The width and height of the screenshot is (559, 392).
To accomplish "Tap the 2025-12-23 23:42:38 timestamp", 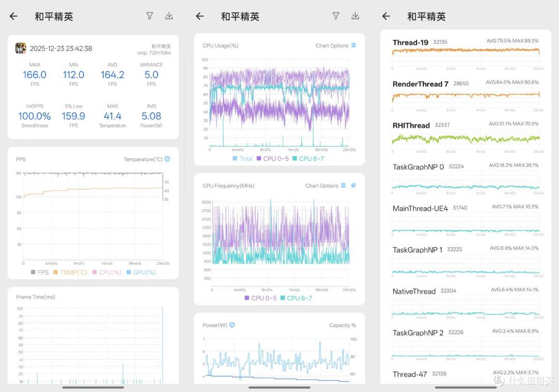I will pyautogui.click(x=61, y=49).
